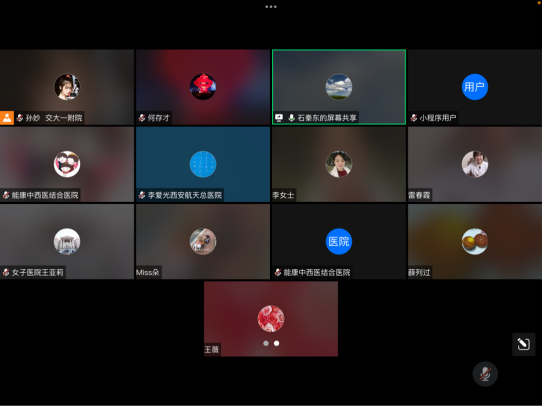Open the annotation pencil tool

pos(523,344)
